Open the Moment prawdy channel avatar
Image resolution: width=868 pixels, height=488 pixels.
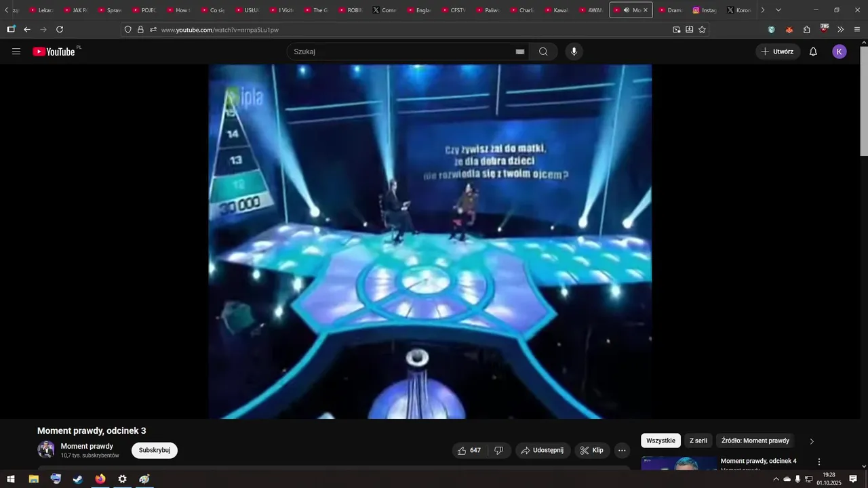point(46,450)
